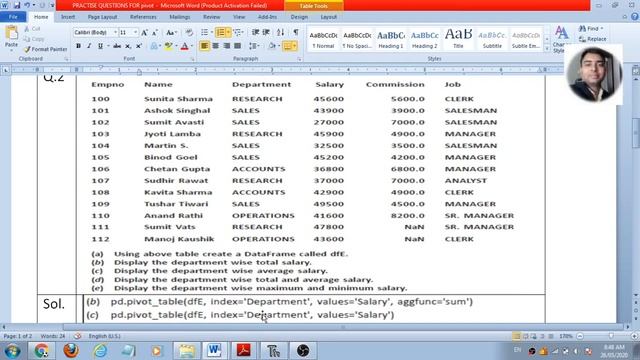This screenshot has width=640, height=360.
Task: Switch to the References tab
Action: 143,17
